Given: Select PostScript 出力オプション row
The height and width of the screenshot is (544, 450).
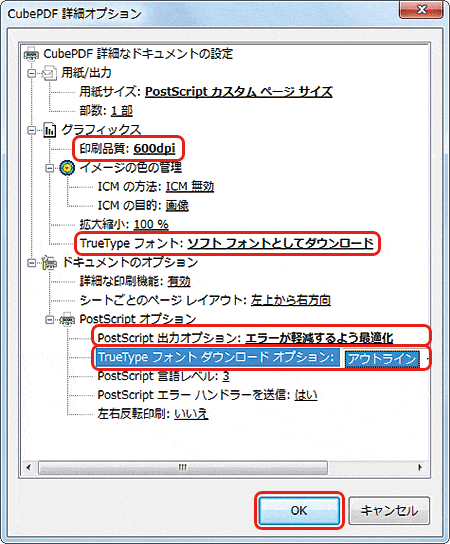Looking at the screenshot, I should (245, 338).
